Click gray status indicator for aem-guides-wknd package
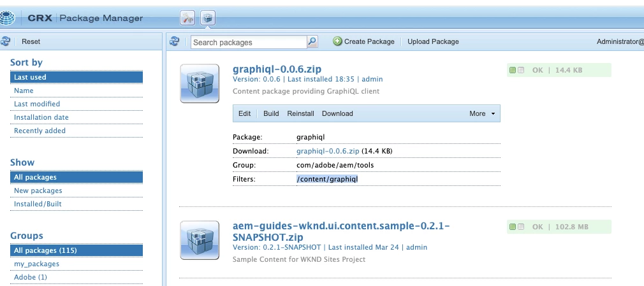Image resolution: width=644 pixels, height=286 pixels. [x=521, y=227]
